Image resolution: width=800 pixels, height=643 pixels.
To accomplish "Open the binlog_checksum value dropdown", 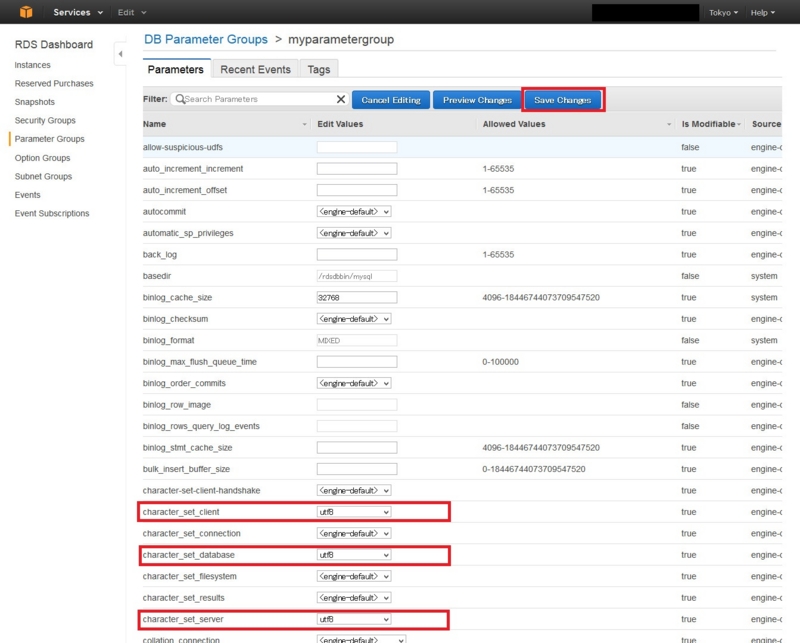I will coord(354,318).
